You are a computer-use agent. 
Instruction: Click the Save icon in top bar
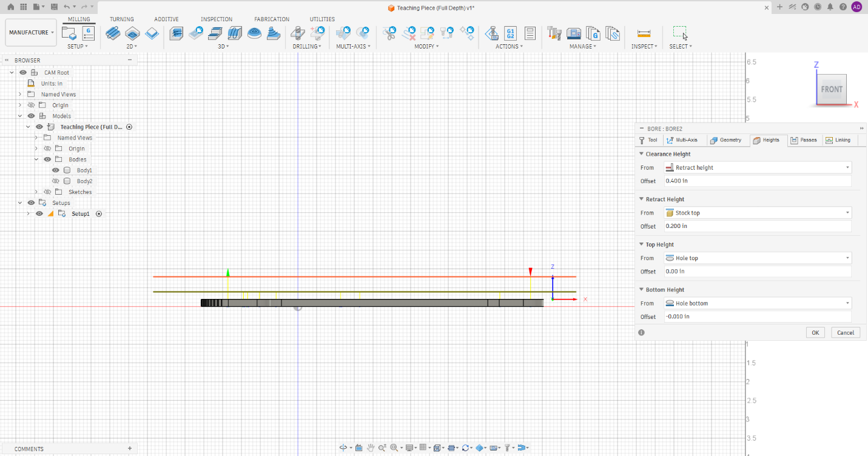(53, 7)
